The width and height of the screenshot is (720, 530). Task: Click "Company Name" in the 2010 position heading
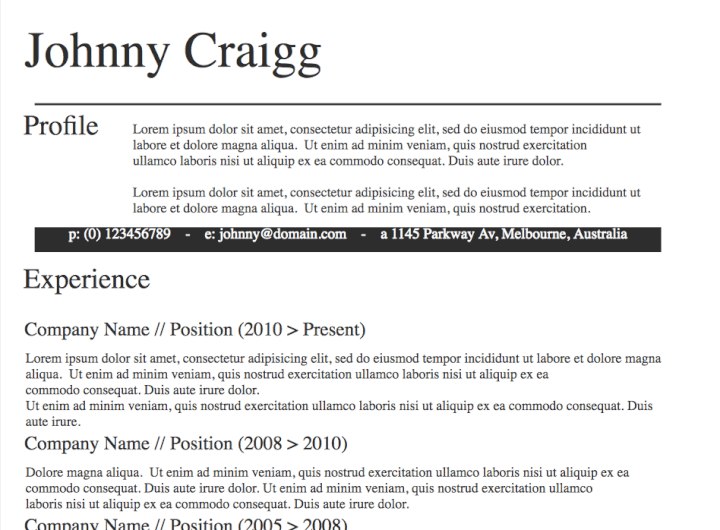click(86, 330)
